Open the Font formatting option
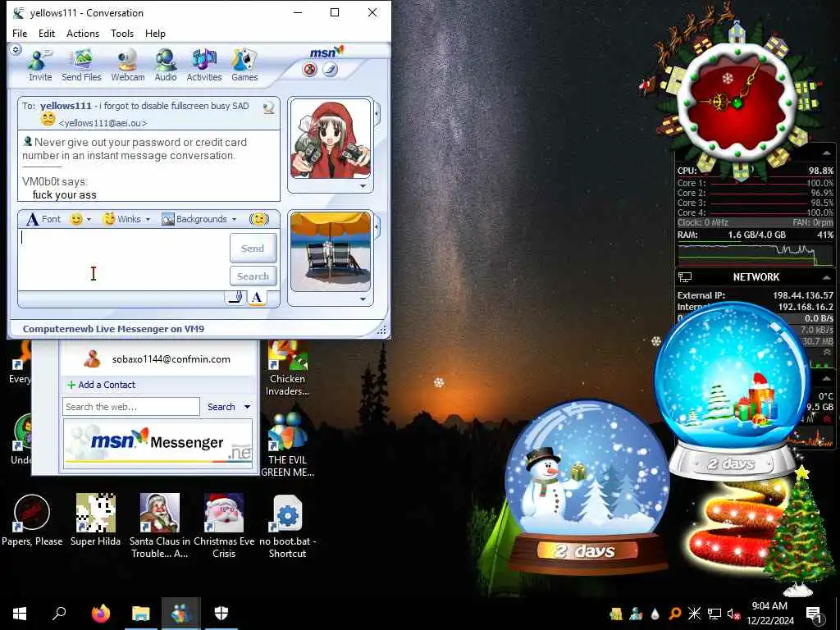Image resolution: width=840 pixels, height=630 pixels. click(x=43, y=219)
